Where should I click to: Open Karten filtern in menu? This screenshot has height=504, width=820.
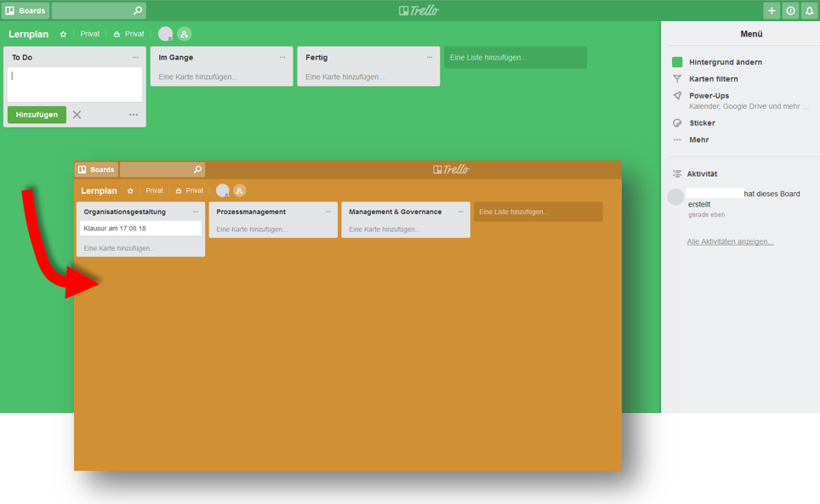coord(713,79)
